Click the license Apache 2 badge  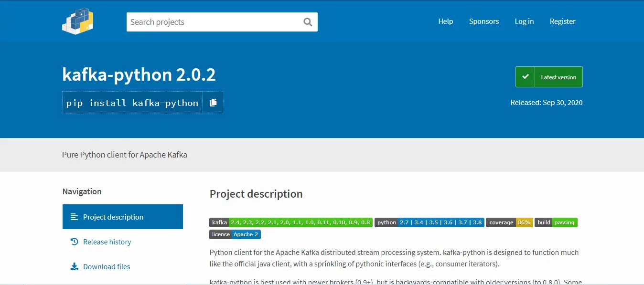(235, 234)
